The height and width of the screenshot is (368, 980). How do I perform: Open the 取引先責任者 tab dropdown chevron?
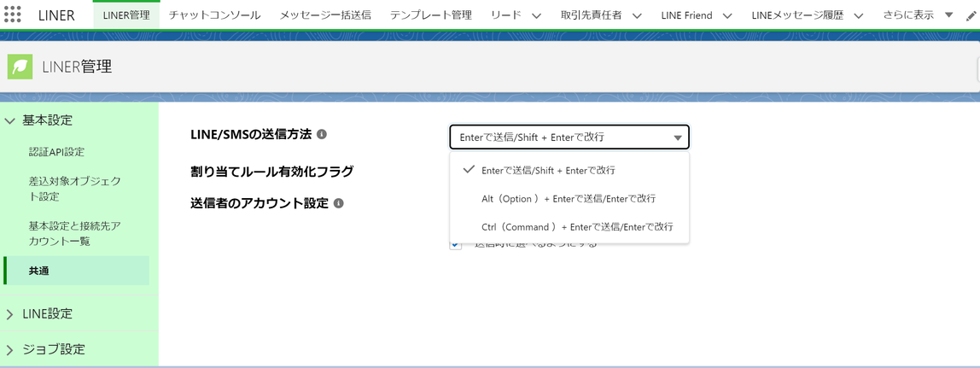[636, 15]
